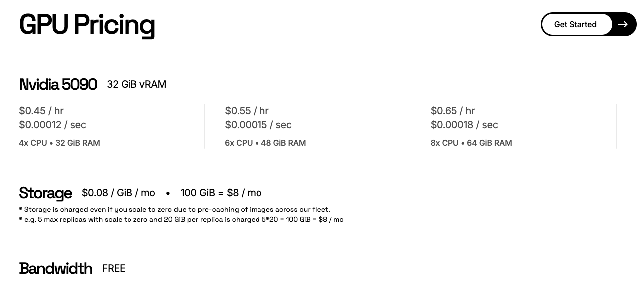
Task: Click the $0.08 / GiB / mo rate
Action: (119, 193)
